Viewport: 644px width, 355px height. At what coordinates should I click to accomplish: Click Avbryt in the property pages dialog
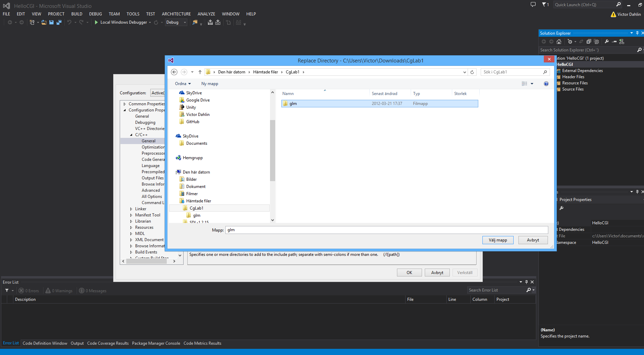click(x=437, y=273)
